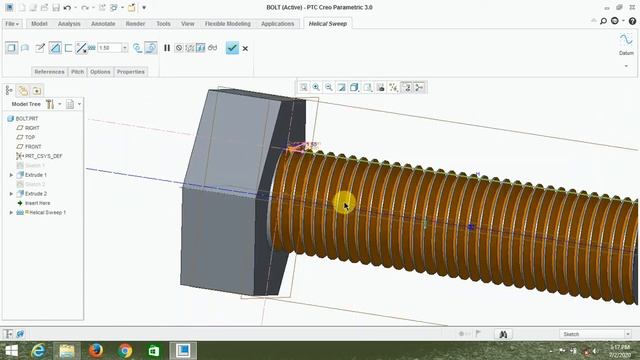Click the Redo icon in quick access toolbar
This screenshot has height=360, width=640.
point(85,7)
